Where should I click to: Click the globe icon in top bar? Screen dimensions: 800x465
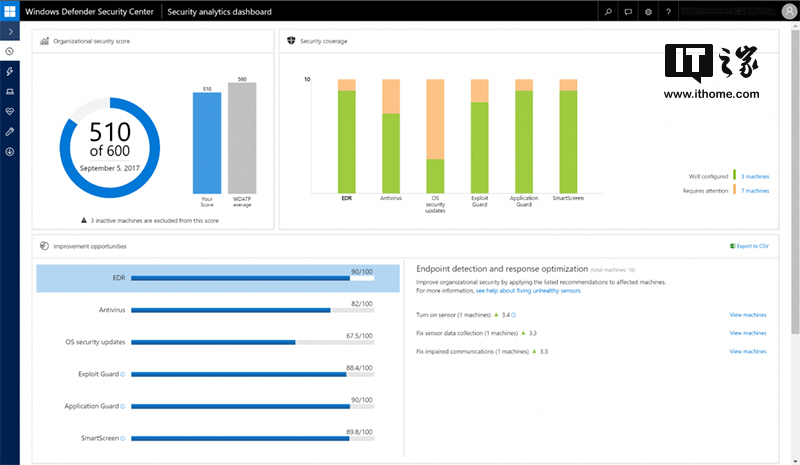648,11
